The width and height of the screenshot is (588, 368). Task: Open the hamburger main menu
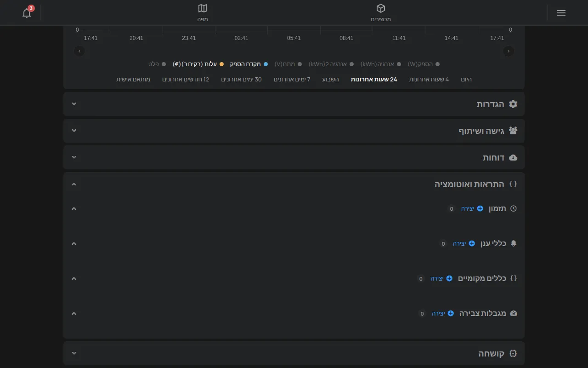coord(561,13)
